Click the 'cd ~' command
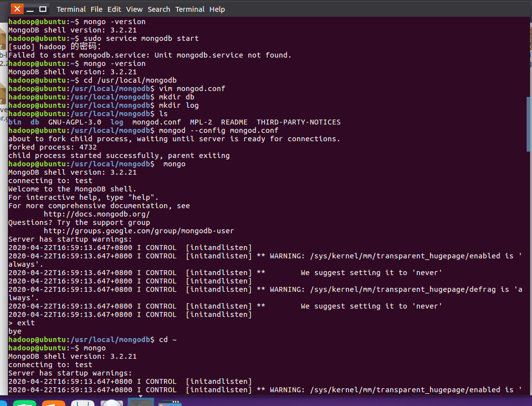 click(x=167, y=340)
